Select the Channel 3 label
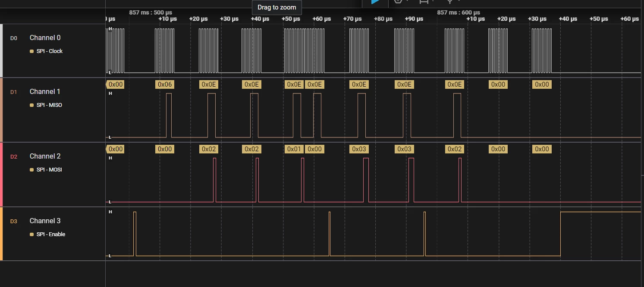This screenshot has width=644, height=287. (45, 221)
